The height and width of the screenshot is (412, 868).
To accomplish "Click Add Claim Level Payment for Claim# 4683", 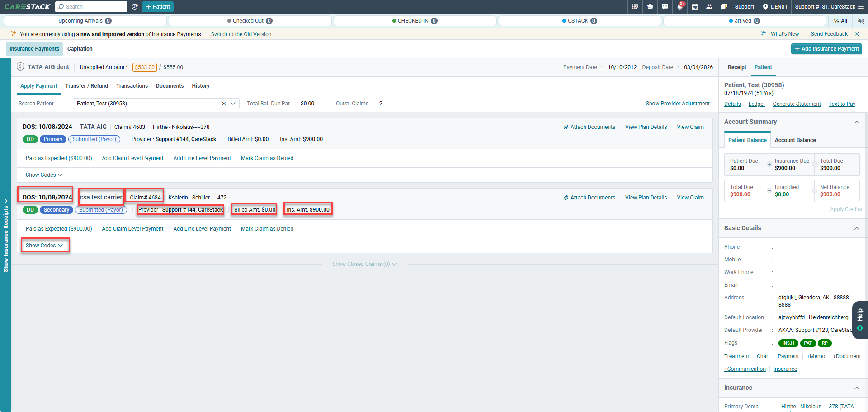I will (133, 158).
